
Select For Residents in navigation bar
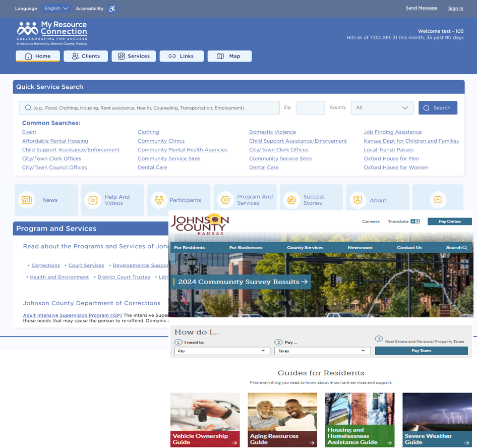point(190,248)
